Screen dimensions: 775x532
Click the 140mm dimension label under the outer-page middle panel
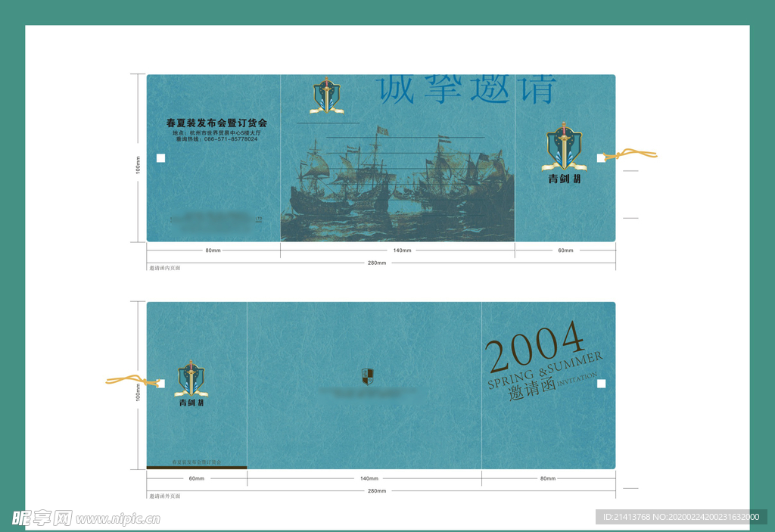[369, 478]
